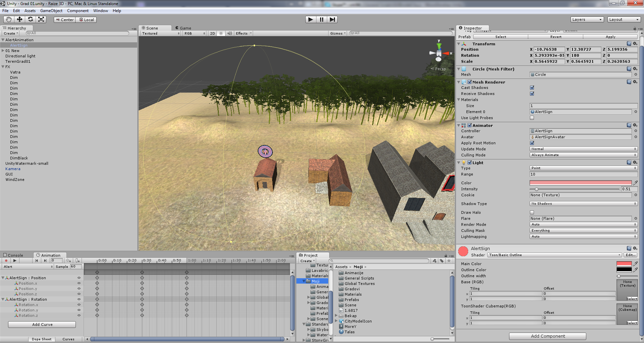Toggle scene lighting sun icon

[x=221, y=34]
